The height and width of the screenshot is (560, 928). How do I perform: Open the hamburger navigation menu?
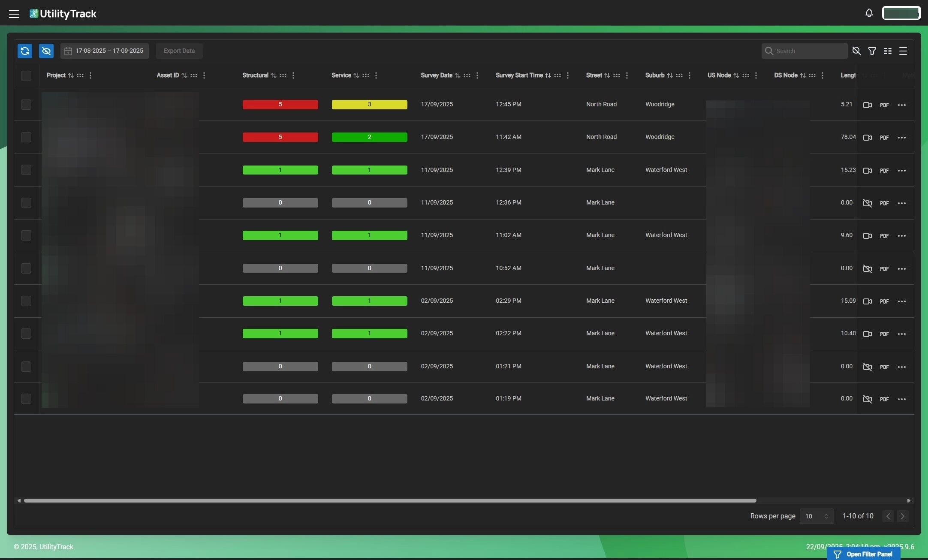pos(14,14)
